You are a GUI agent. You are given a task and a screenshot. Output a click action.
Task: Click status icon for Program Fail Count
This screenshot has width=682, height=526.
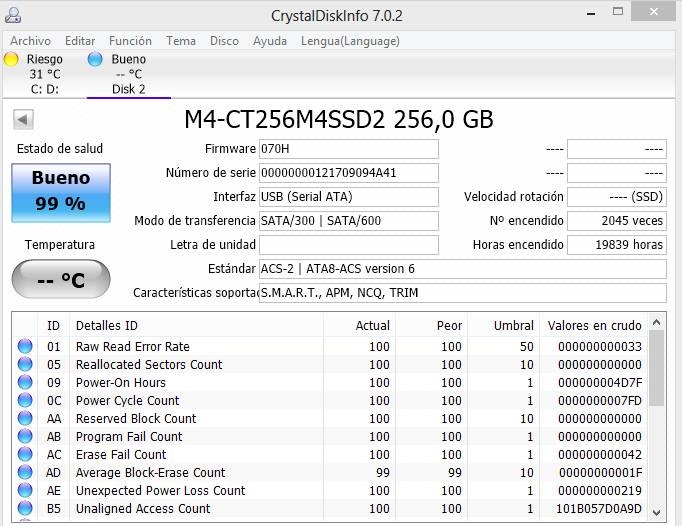(25, 436)
